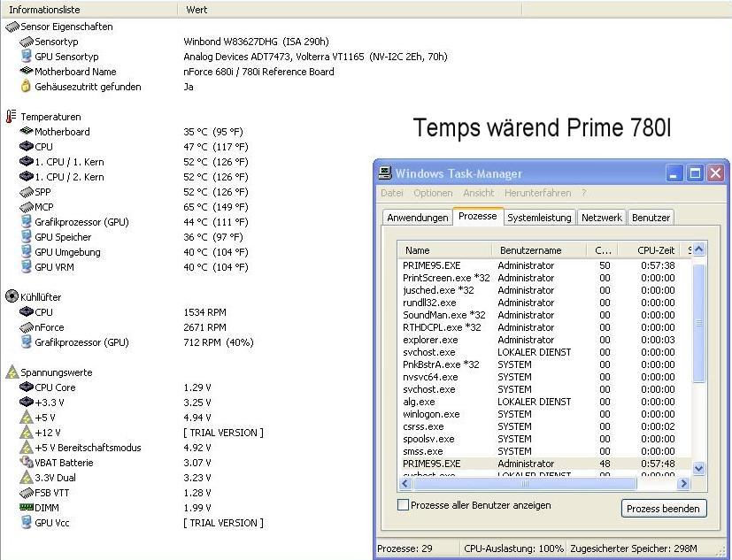Click the Wert column header
Screen dimensions: 732x560
click(x=350, y=10)
